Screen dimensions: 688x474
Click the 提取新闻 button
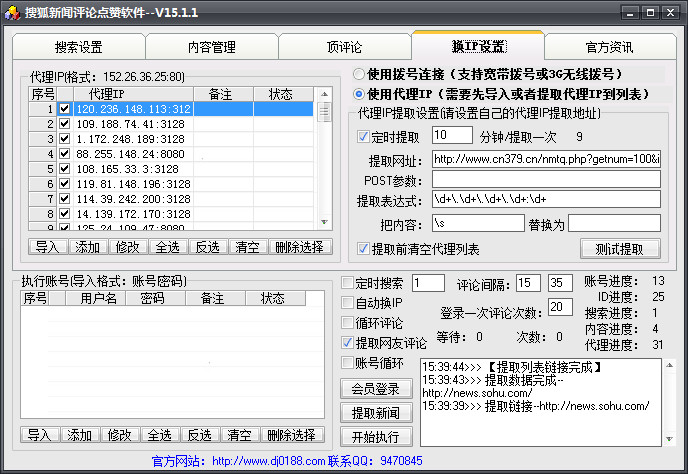tap(376, 413)
